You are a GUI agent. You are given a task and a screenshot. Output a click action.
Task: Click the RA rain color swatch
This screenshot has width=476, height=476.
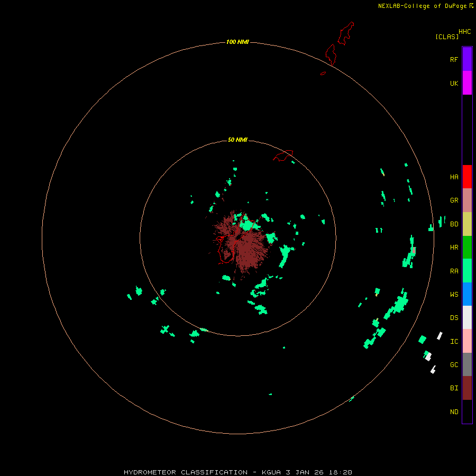pos(467,271)
